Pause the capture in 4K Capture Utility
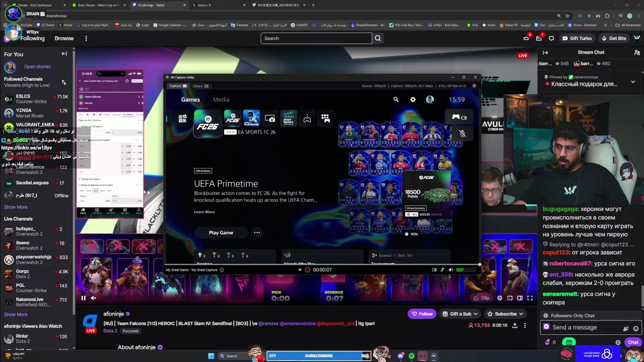 [x=300, y=270]
